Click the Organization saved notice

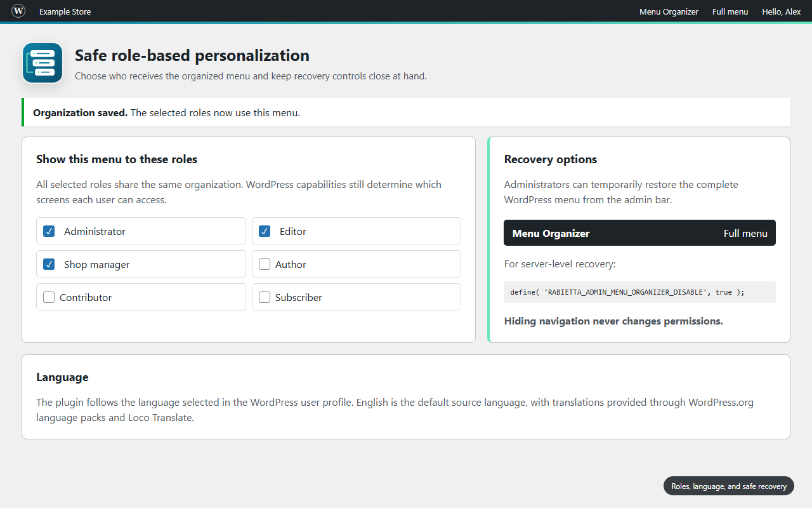click(406, 112)
